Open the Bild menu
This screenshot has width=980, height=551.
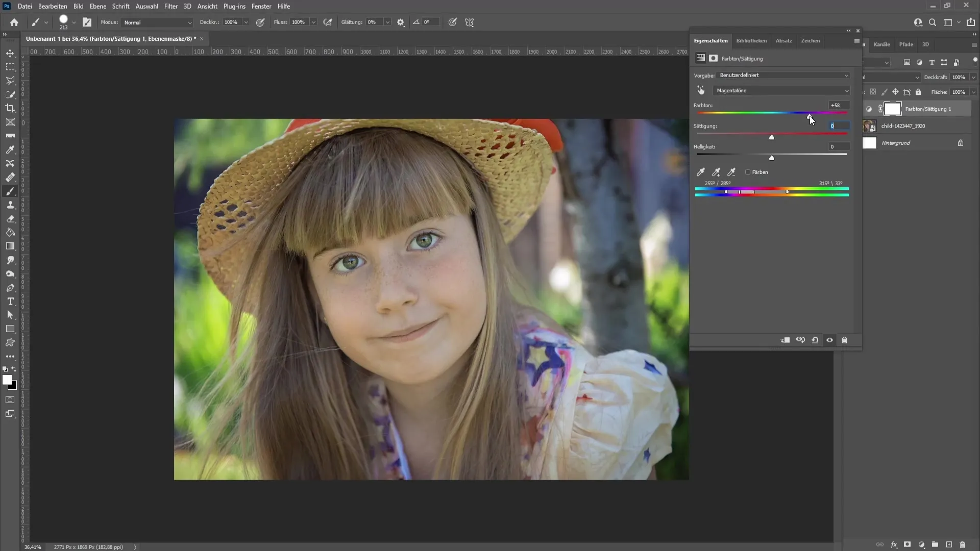pos(79,6)
